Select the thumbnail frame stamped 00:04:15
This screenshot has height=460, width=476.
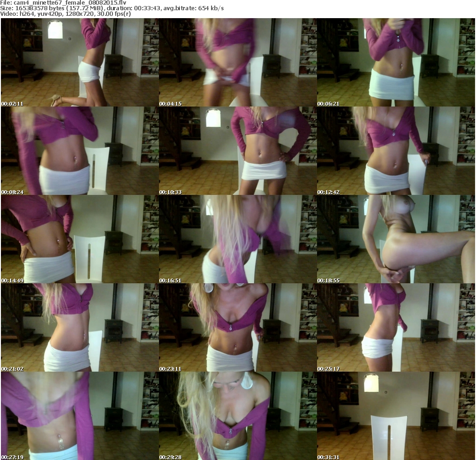(x=238, y=62)
